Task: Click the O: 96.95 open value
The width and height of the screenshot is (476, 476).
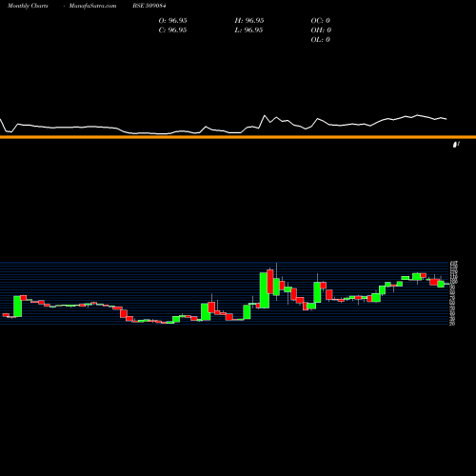Action: point(172,21)
